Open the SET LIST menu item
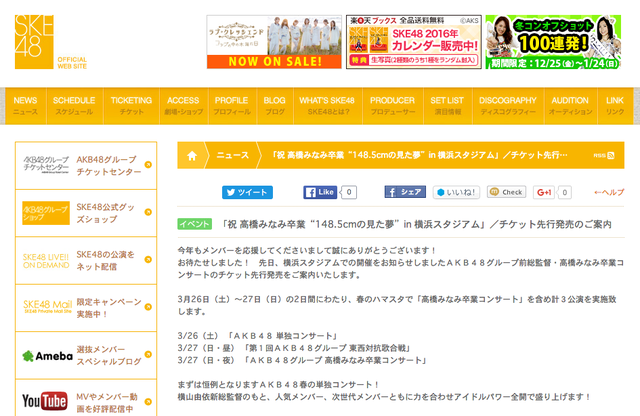 (x=447, y=106)
